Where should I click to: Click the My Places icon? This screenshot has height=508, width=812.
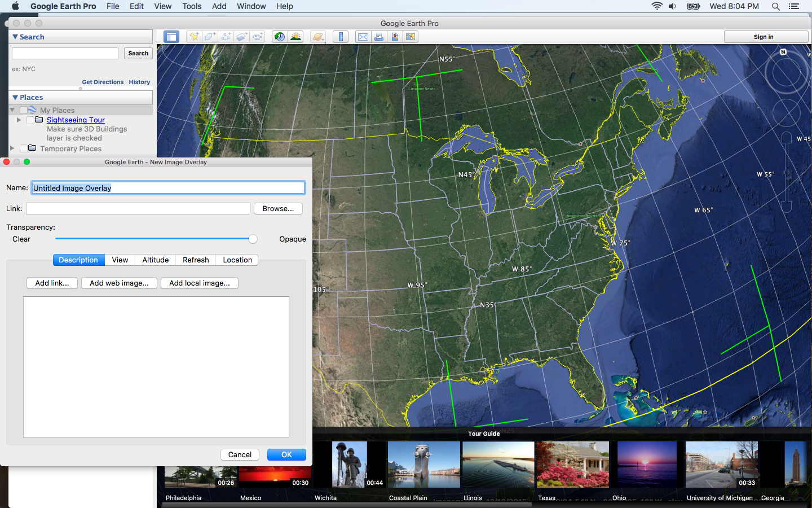pos(32,110)
